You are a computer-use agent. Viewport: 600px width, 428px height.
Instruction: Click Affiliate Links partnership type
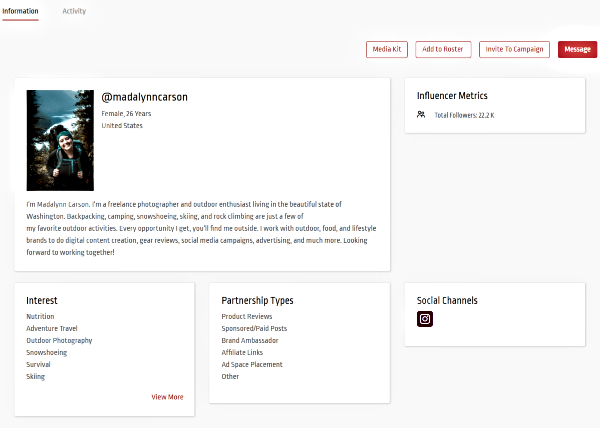coord(242,352)
